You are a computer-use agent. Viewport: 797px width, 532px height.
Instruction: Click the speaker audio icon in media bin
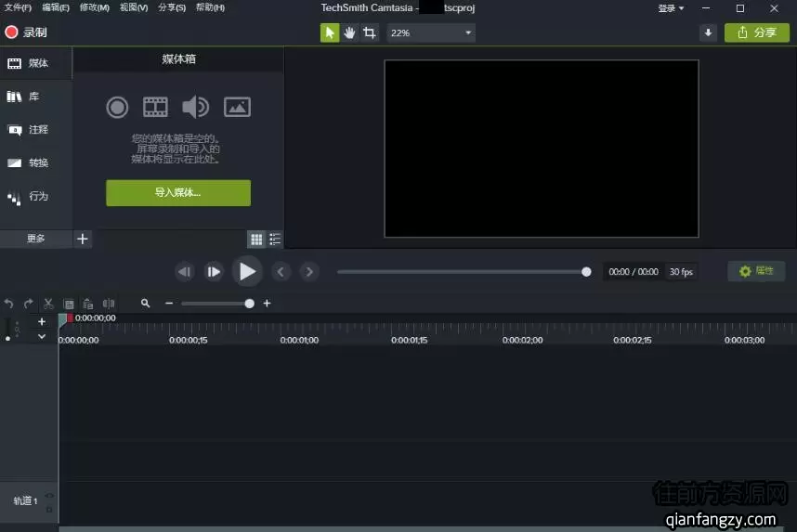point(196,107)
